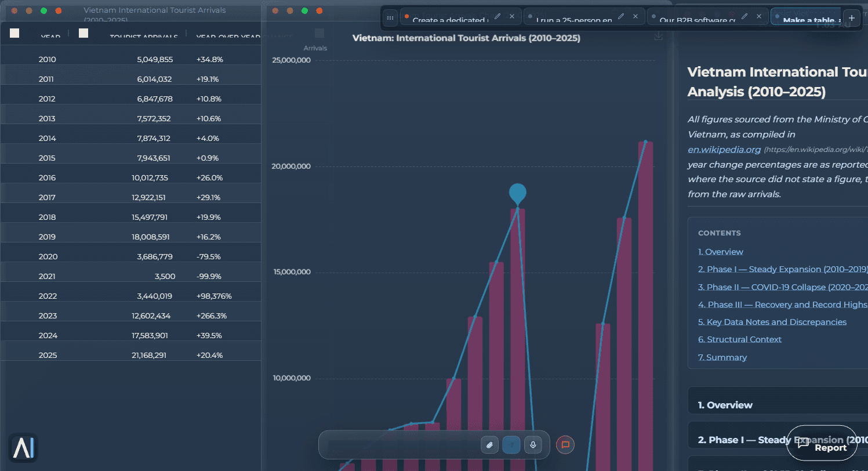Close the 'I run a 25-person' tab

[x=635, y=16]
